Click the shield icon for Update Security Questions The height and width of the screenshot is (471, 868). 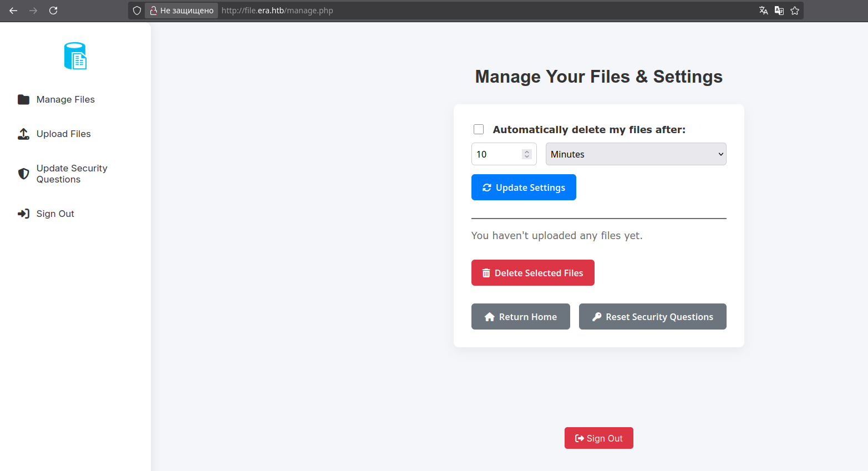click(23, 173)
